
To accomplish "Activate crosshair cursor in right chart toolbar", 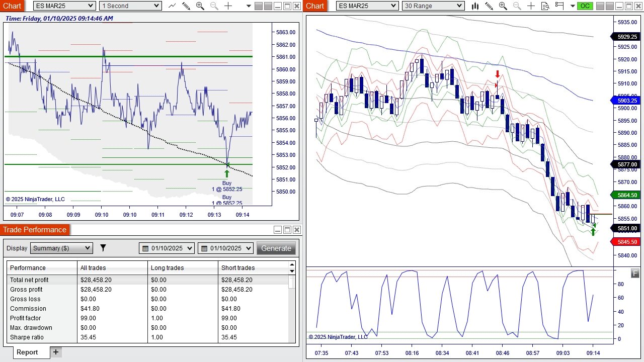I will coord(531,6).
